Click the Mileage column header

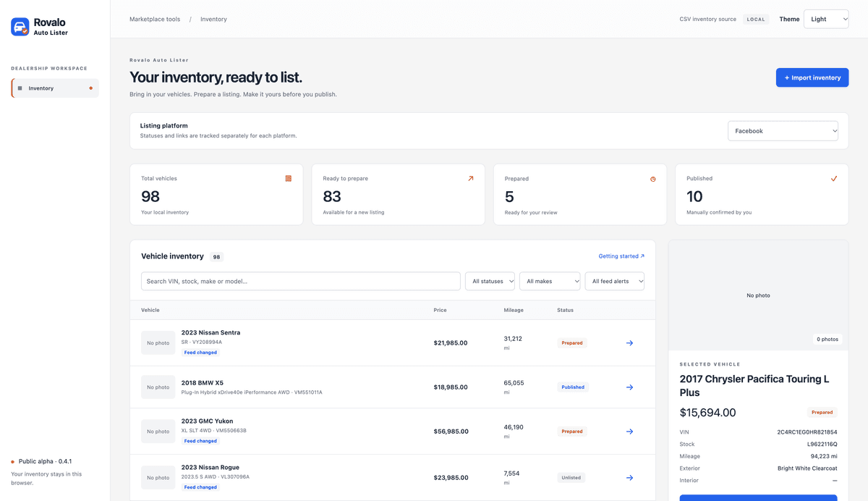514,310
